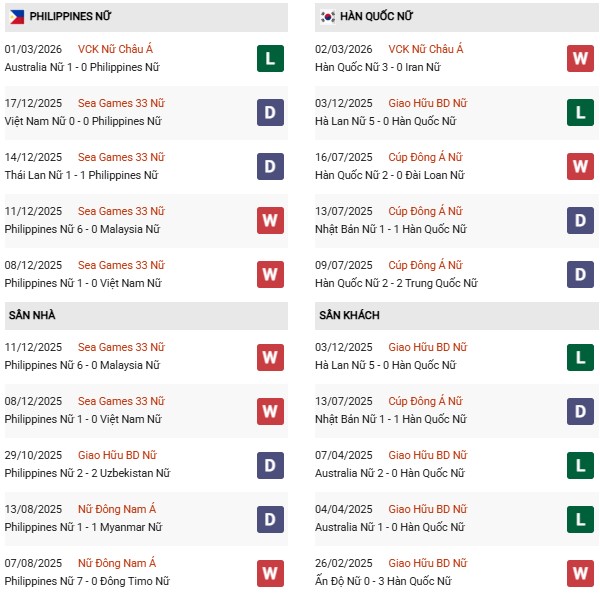
Task: Click the South Korea flag icon
Action: coord(328,16)
